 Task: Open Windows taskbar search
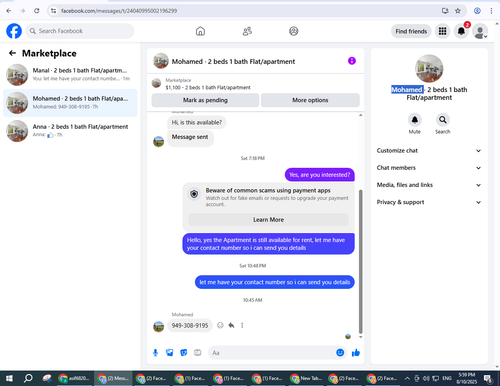(x=28, y=378)
